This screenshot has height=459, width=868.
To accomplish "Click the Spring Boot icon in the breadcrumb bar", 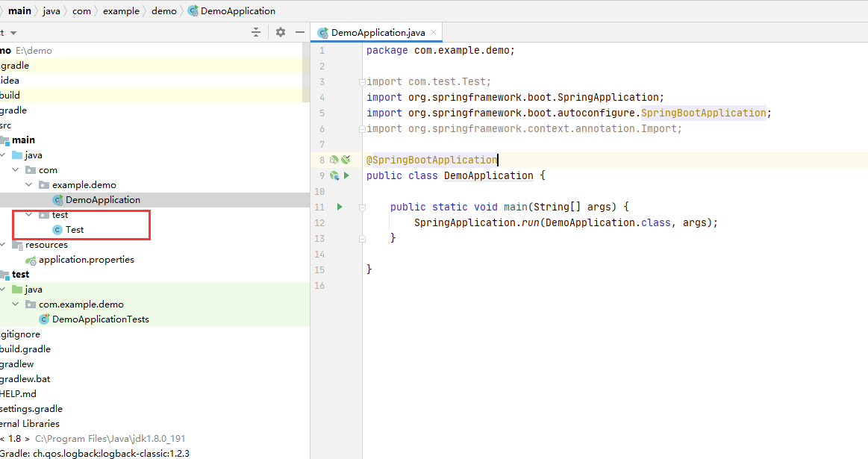I will (x=193, y=10).
